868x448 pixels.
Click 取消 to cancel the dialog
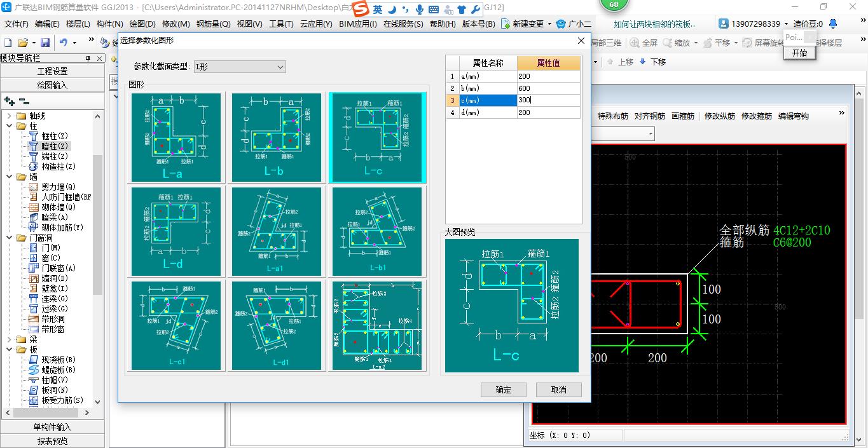[x=558, y=390]
